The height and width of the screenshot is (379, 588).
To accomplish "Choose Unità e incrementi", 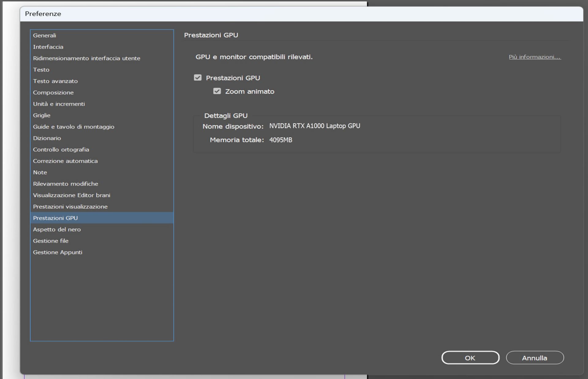I will (59, 104).
